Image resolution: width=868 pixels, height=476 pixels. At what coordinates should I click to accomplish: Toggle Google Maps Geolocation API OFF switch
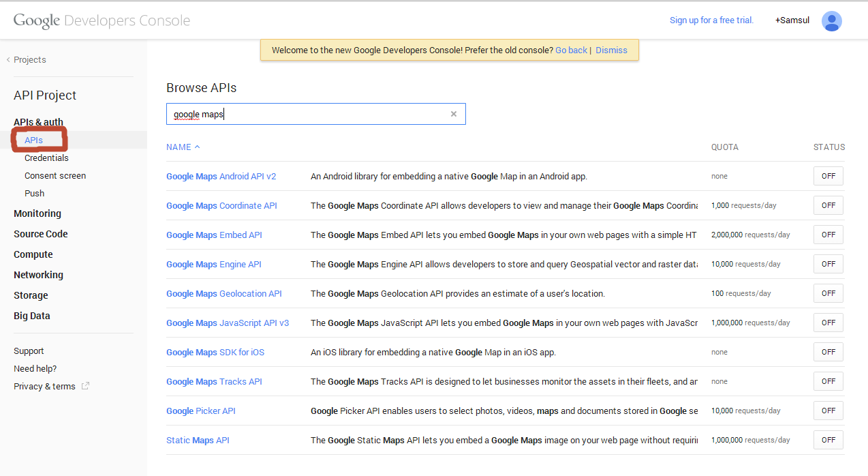click(828, 293)
